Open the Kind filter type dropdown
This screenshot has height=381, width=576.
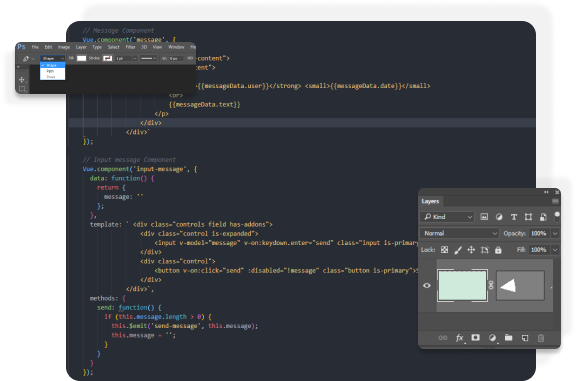[447, 217]
